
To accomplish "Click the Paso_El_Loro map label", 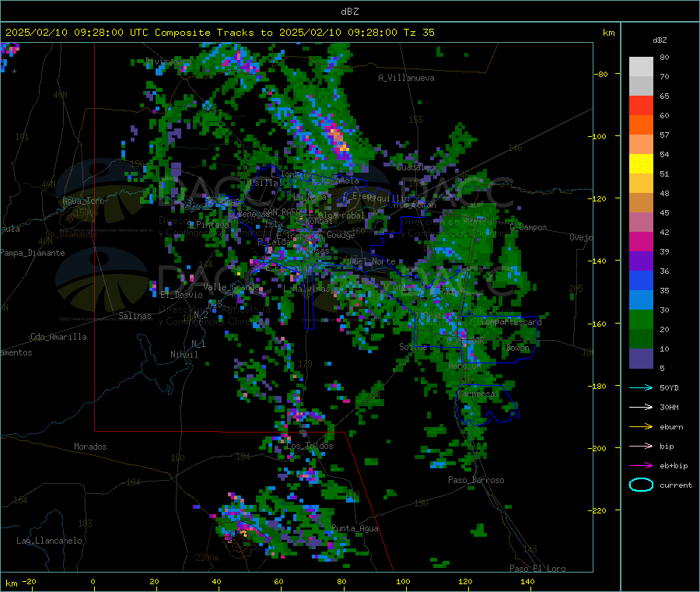I will pyautogui.click(x=537, y=569).
